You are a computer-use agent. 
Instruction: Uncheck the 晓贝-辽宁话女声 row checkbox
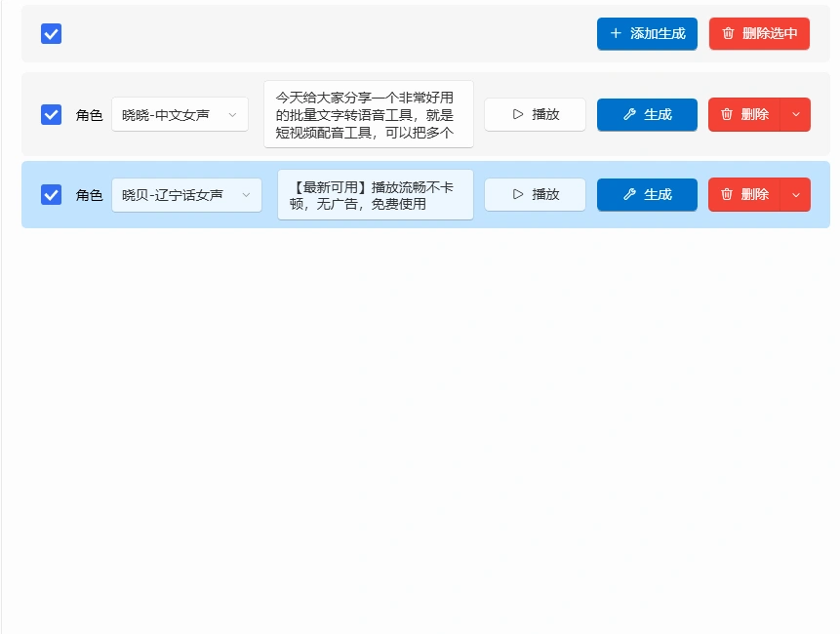tap(51, 194)
